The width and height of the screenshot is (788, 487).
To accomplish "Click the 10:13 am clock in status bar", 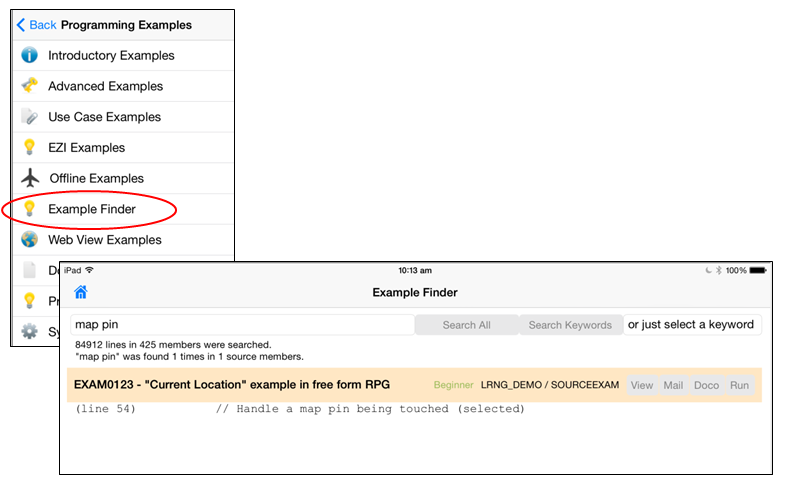I will pyautogui.click(x=415, y=270).
